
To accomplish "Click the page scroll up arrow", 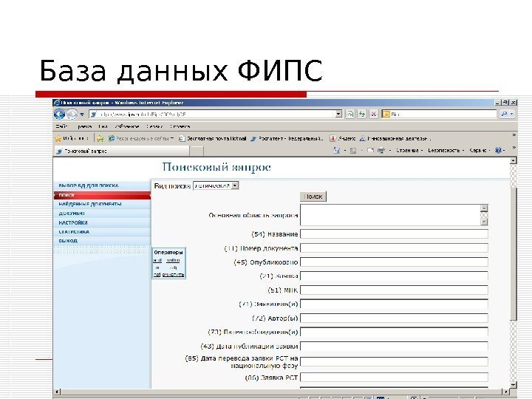I will (x=514, y=161).
